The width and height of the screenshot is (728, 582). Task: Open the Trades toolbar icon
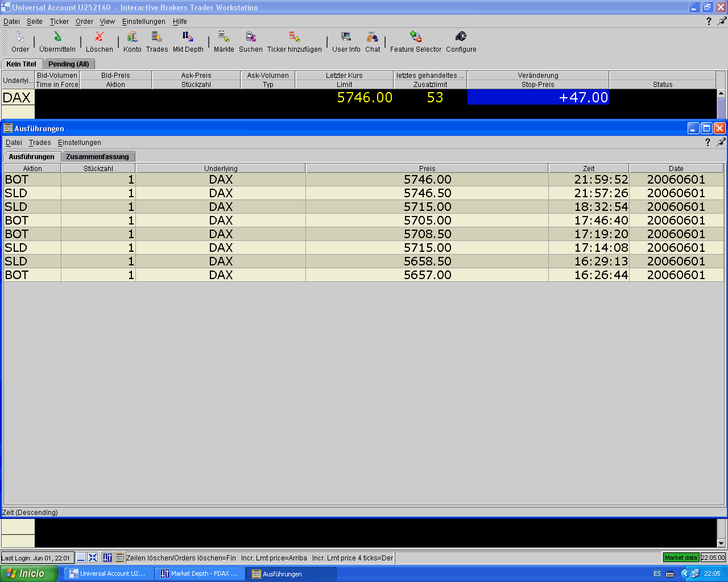pos(157,43)
